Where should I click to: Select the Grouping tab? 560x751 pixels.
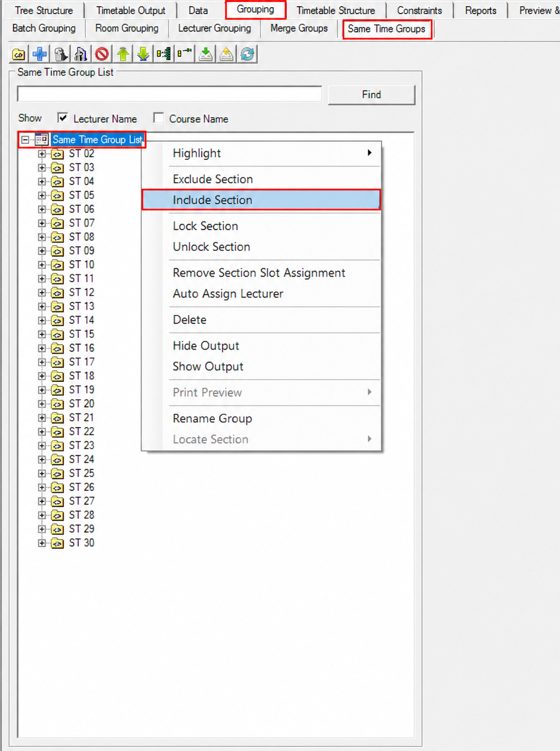[255, 9]
